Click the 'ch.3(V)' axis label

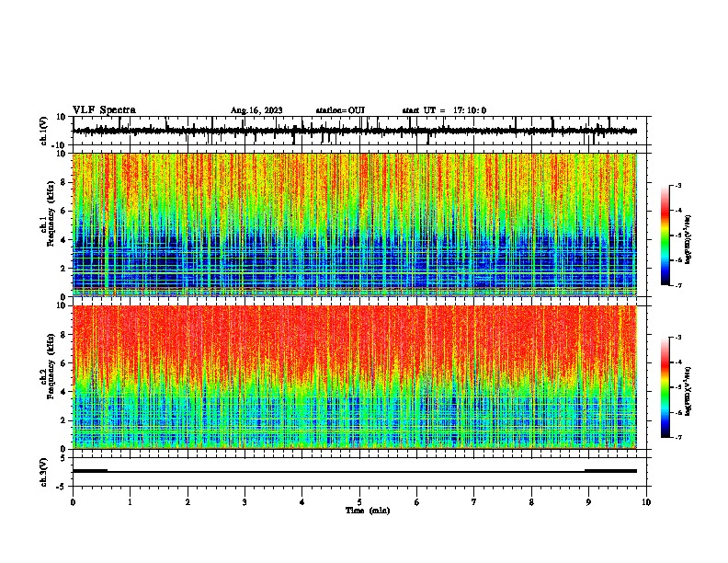click(44, 472)
